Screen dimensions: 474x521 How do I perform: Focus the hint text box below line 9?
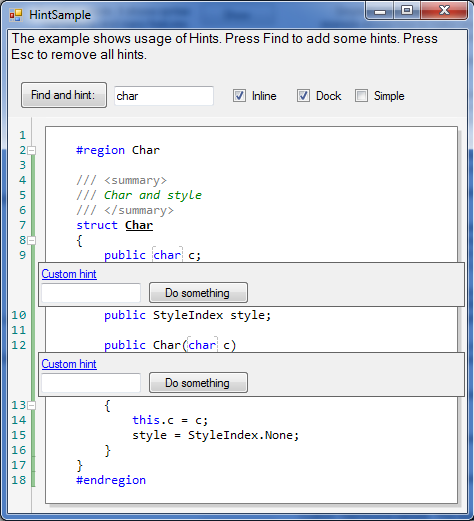pyautogui.click(x=91, y=293)
